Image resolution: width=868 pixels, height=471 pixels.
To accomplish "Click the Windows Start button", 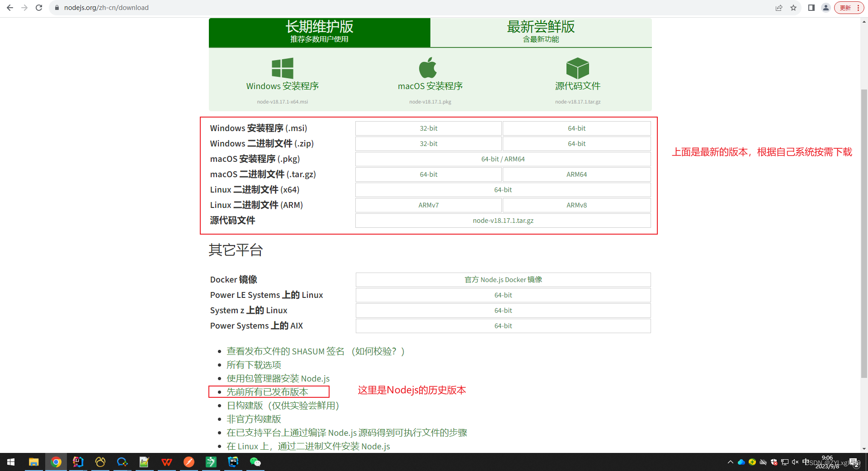I will coord(10,462).
